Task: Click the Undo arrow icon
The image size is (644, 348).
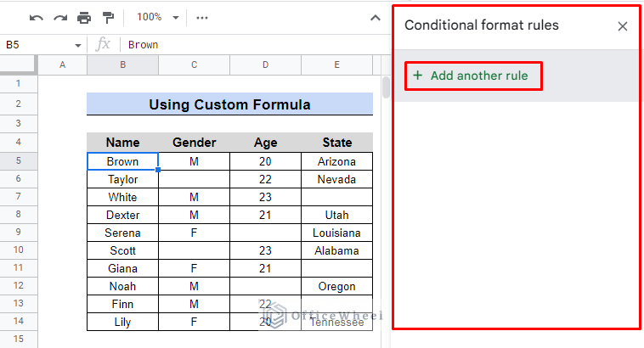Action: click(x=37, y=18)
